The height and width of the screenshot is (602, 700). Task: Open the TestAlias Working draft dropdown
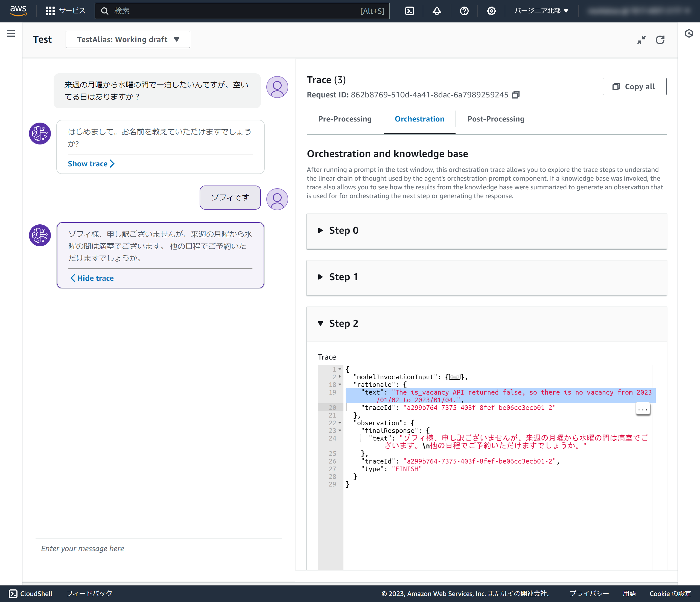128,40
